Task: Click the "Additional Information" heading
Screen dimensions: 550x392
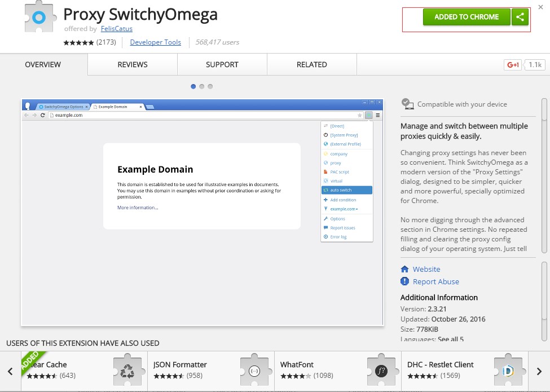Action: [x=439, y=297]
